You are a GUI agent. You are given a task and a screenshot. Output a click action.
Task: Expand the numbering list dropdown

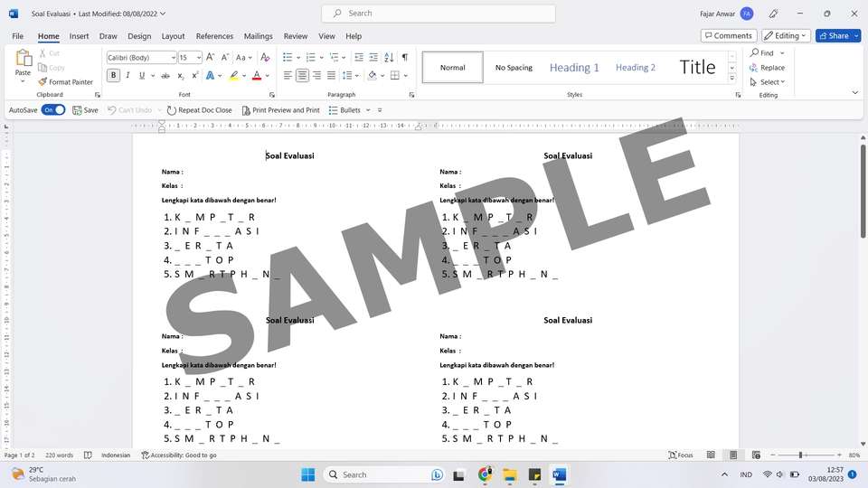point(322,58)
